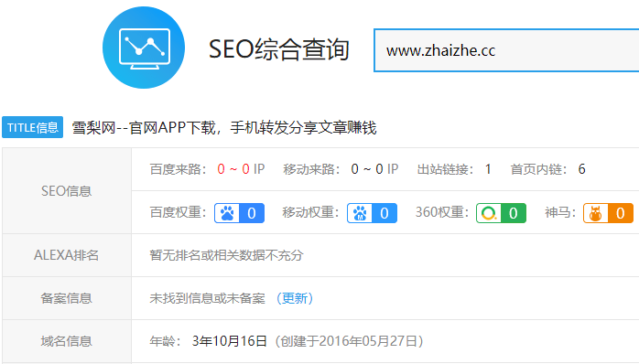Screen dimensions: 639x364
Task: Click the domain input field www.zhaizhe.cc
Action: (x=506, y=50)
